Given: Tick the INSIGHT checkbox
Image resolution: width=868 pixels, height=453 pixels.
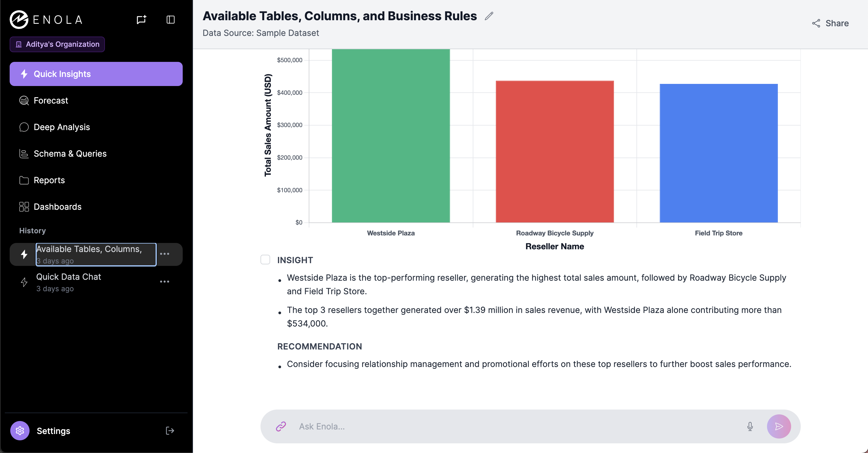Looking at the screenshot, I should (265, 260).
